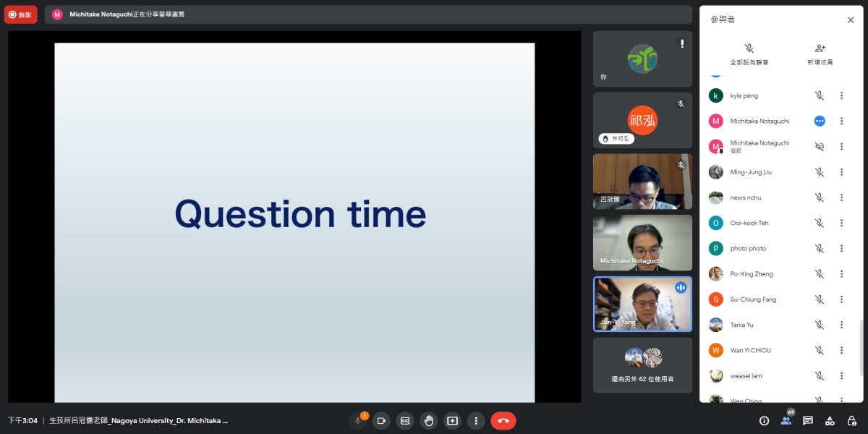Click the people icon with 69 badge
The width and height of the screenshot is (868, 434).
[786, 420]
